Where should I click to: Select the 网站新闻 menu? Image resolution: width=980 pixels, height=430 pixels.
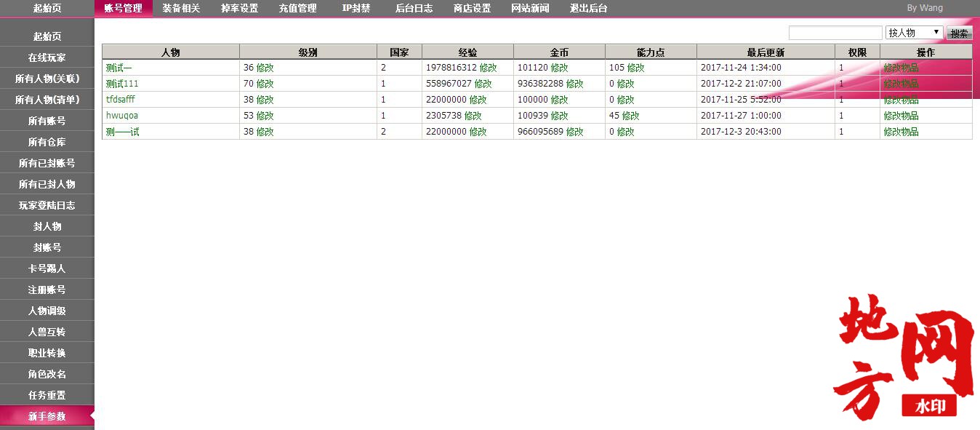pyautogui.click(x=530, y=9)
